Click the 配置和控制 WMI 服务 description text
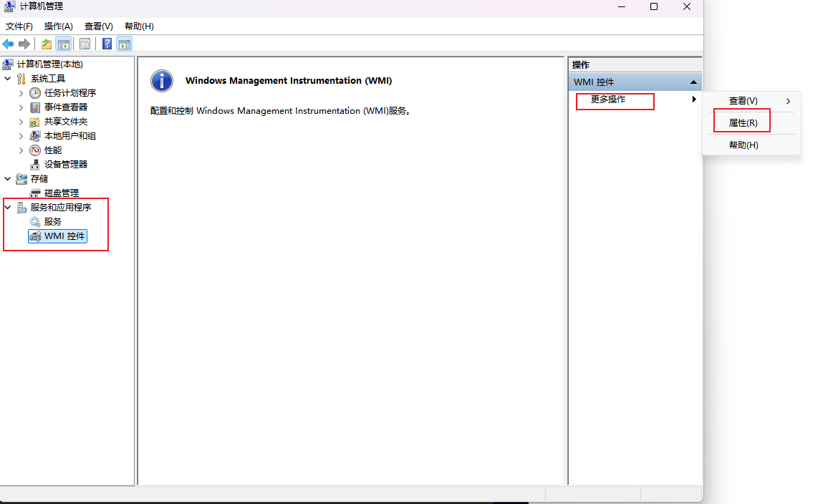The height and width of the screenshot is (504, 828). [280, 111]
